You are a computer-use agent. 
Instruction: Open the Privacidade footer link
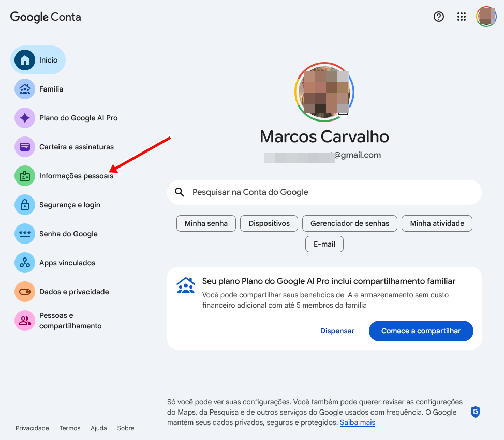(32, 428)
